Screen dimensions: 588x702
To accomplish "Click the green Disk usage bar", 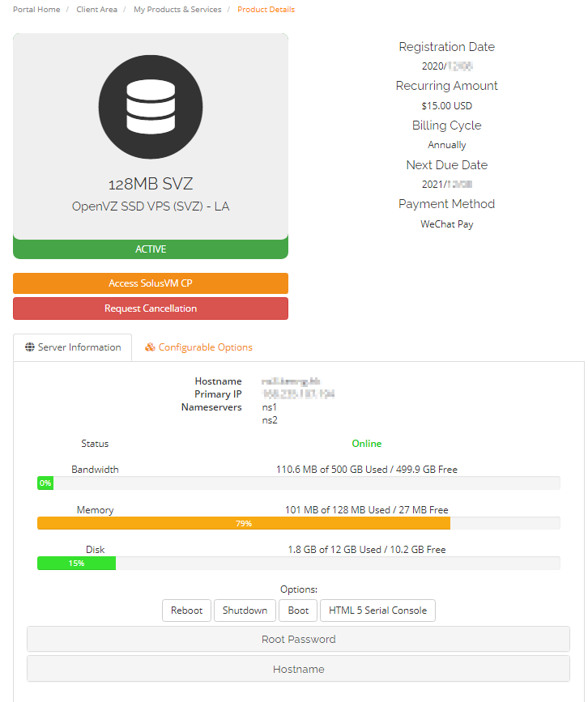I will (76, 563).
